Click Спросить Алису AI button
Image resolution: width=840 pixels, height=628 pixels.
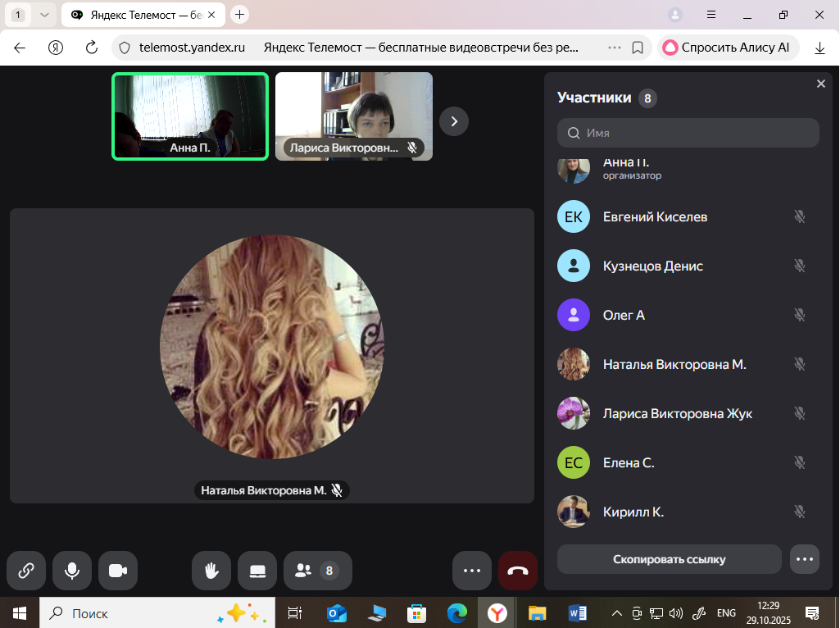pyautogui.click(x=726, y=48)
